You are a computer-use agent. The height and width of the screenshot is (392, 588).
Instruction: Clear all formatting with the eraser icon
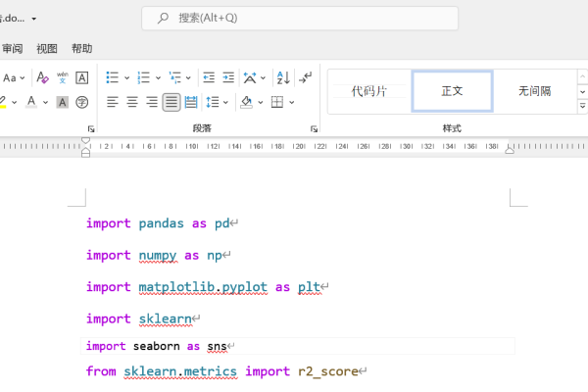(x=41, y=77)
